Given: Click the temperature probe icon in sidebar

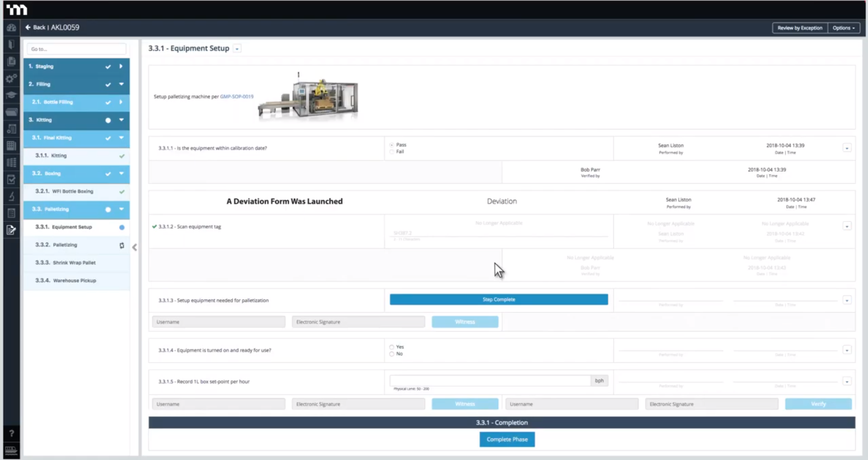Looking at the screenshot, I should click(x=11, y=196).
